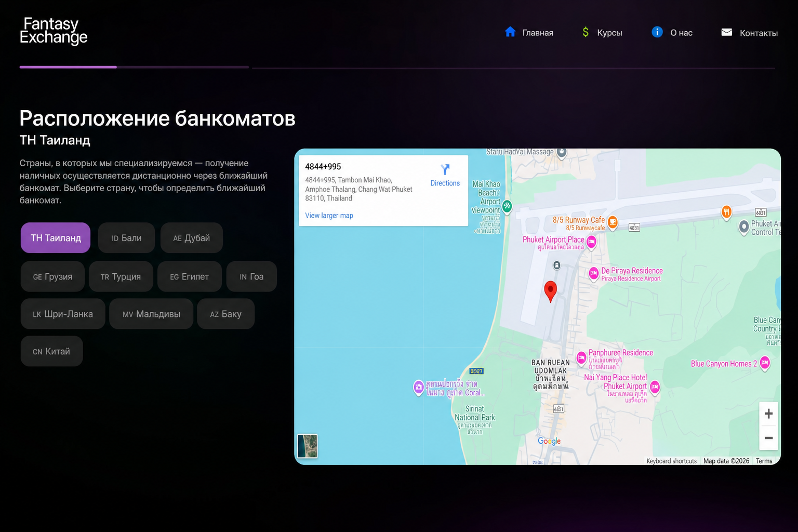Click the Mai Khao Beach viewpoint marker

tap(507, 206)
